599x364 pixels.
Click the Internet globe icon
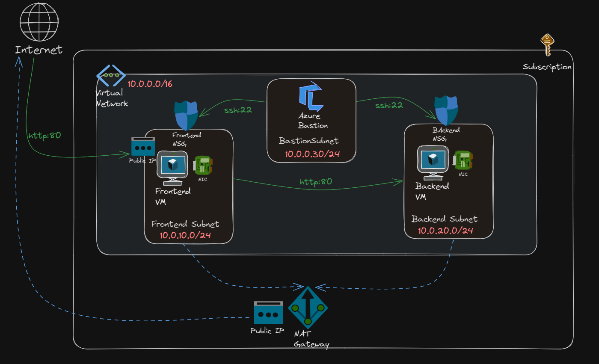(x=39, y=21)
